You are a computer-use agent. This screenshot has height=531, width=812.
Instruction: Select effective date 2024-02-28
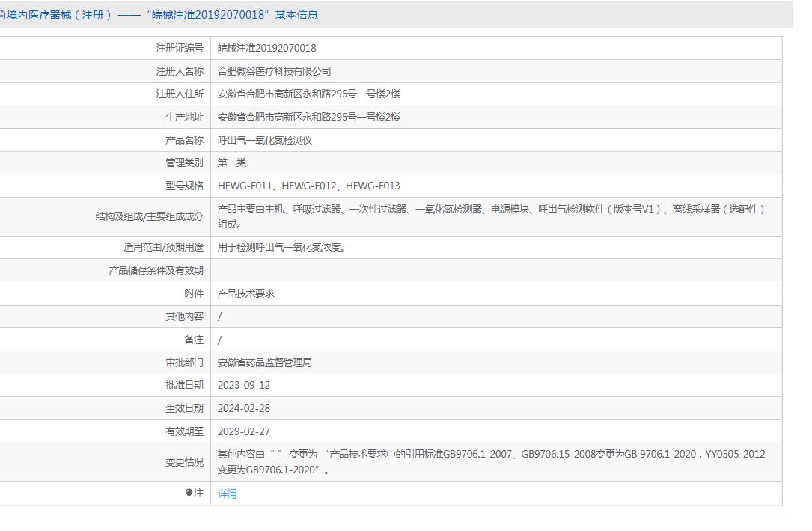tap(243, 409)
